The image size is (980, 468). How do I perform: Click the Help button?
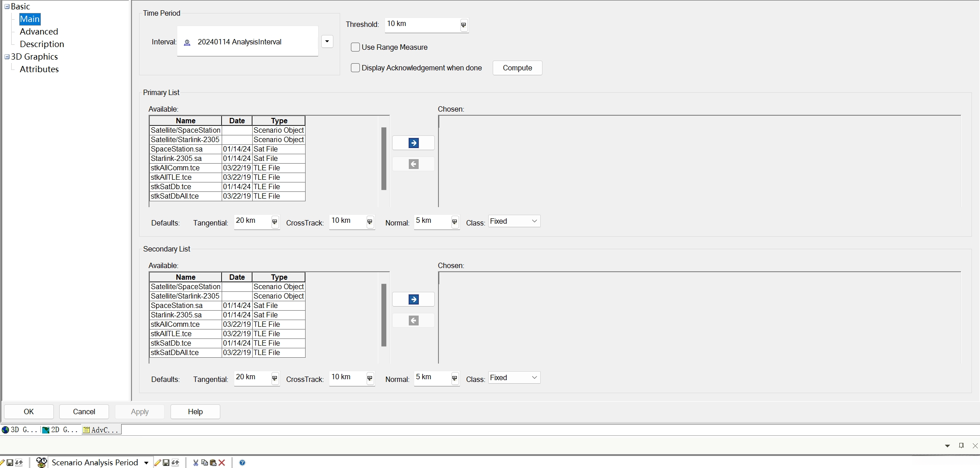pos(195,412)
